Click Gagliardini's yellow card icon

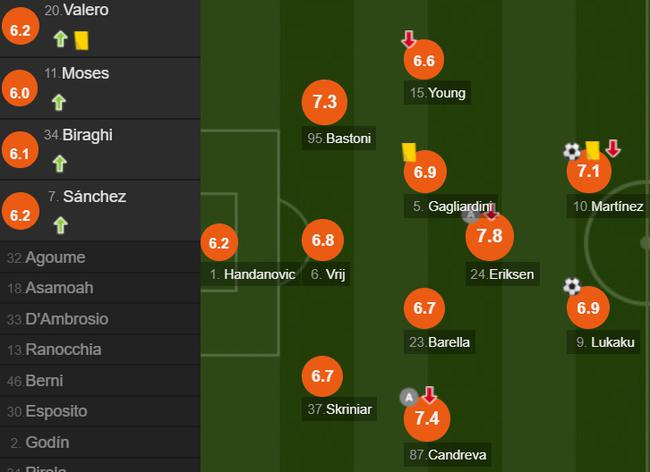(408, 150)
